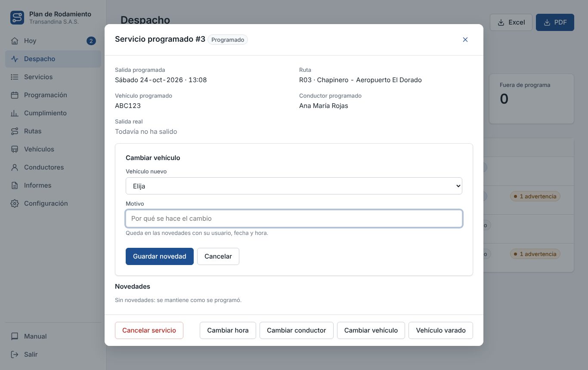The image size is (588, 370).
Task: Navigate to Cumplimiento section
Action: pyautogui.click(x=53, y=113)
